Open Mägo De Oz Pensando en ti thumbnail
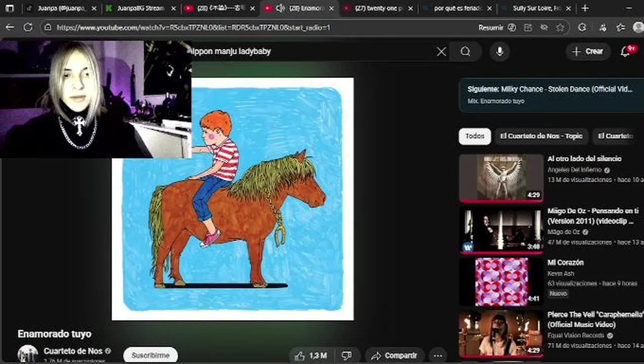 tap(501, 230)
